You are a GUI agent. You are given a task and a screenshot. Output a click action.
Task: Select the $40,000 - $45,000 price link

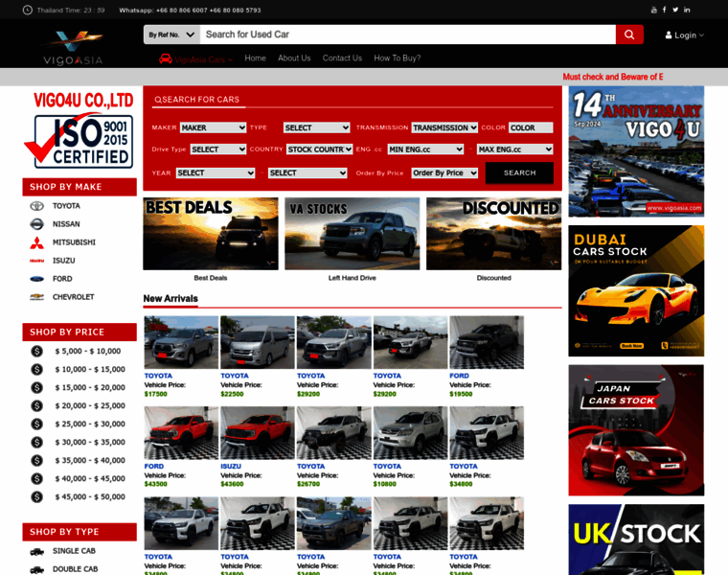[x=90, y=478]
